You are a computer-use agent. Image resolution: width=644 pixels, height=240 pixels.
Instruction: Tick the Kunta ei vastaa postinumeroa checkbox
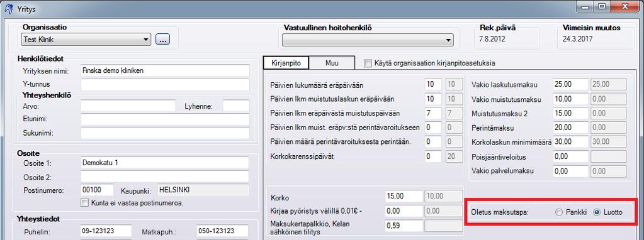coord(85,202)
